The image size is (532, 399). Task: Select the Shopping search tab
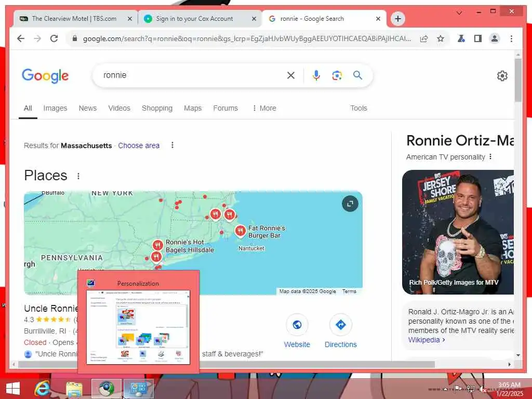tap(157, 108)
